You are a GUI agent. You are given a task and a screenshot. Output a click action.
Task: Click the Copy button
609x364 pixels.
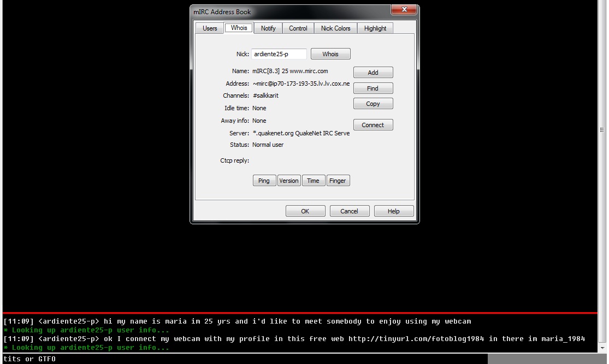373,104
